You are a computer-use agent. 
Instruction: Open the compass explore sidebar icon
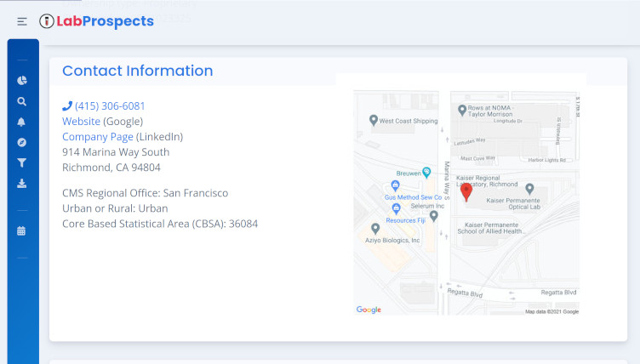(x=22, y=142)
